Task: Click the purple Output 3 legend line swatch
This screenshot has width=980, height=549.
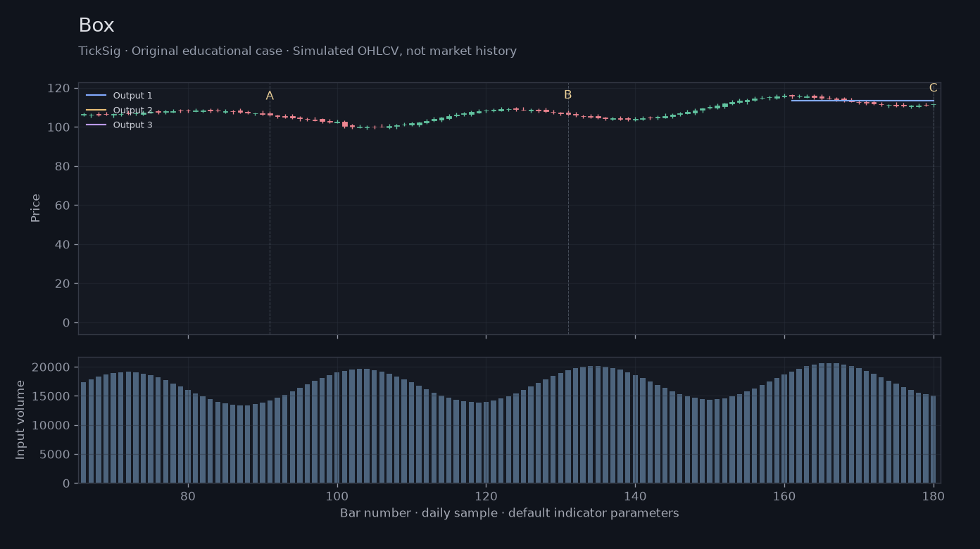Action: tap(96, 125)
